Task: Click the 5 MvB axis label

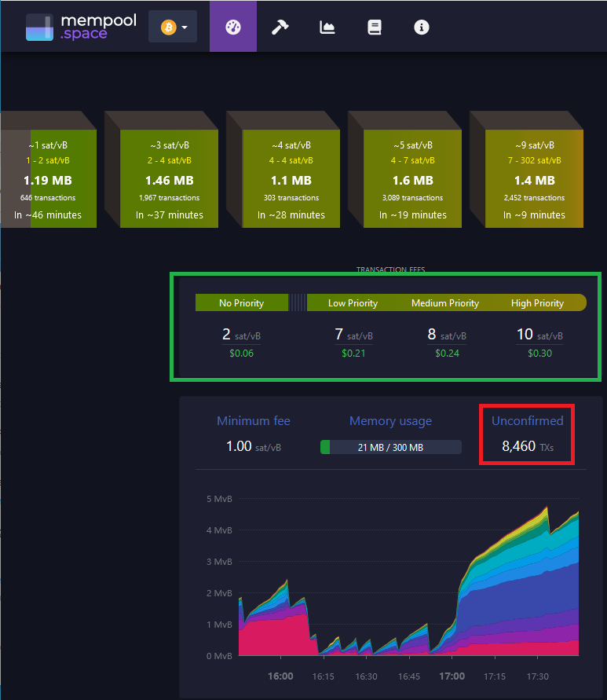Action: tap(219, 499)
